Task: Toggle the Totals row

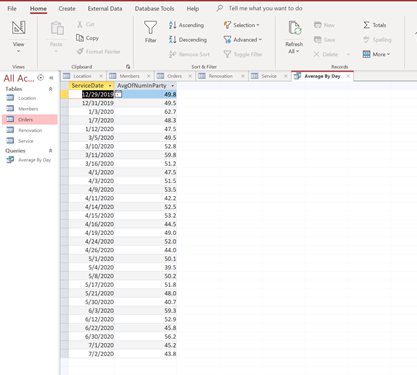Action: pos(375,25)
